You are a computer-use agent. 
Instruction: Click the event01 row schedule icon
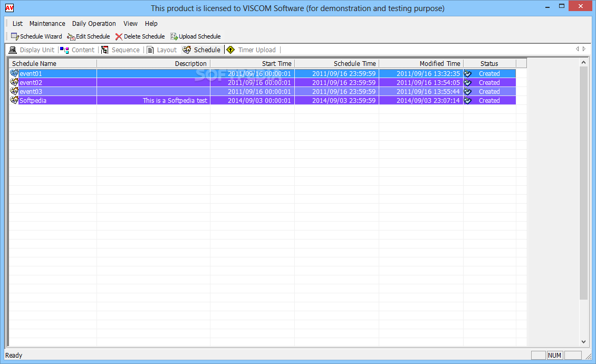(x=14, y=73)
